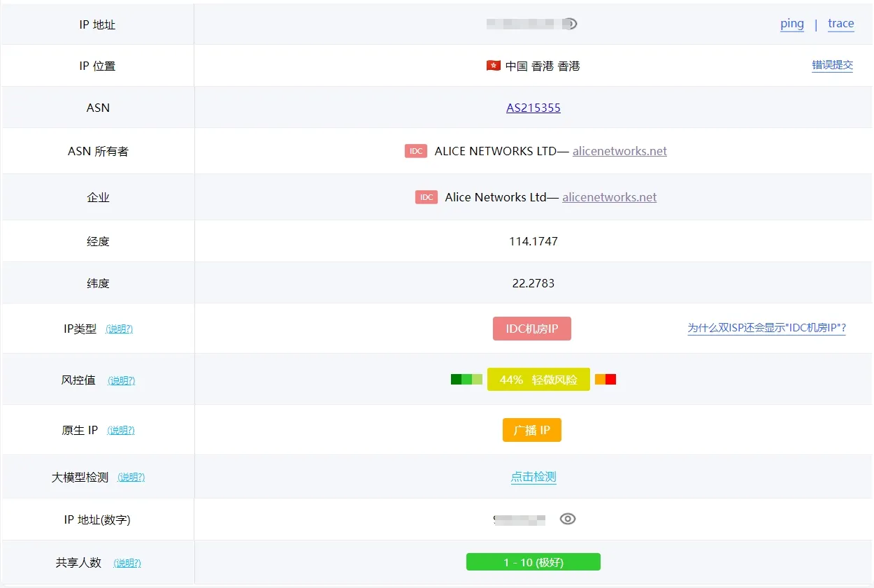Image resolution: width=874 pixels, height=588 pixels.
Task: Expand the 说明 hint next to 风控值
Action: pos(122,380)
